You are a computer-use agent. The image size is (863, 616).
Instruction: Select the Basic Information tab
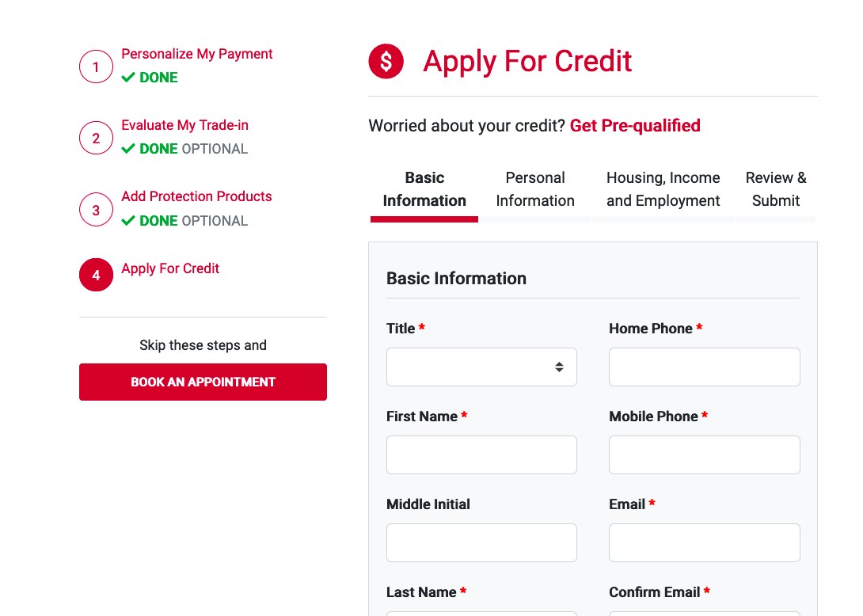[x=424, y=189]
